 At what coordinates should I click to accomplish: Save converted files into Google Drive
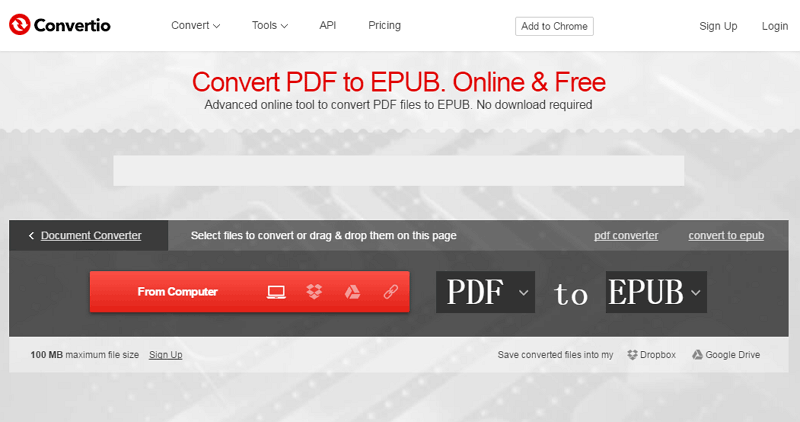(726, 355)
